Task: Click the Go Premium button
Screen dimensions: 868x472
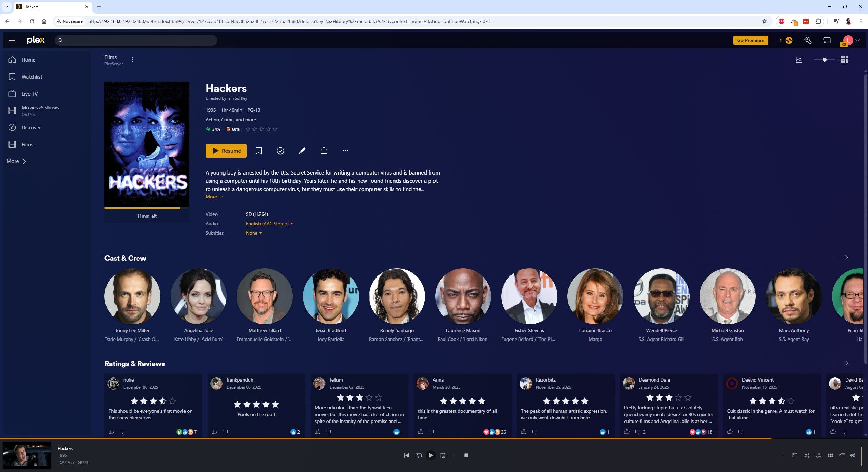Action: pos(750,40)
